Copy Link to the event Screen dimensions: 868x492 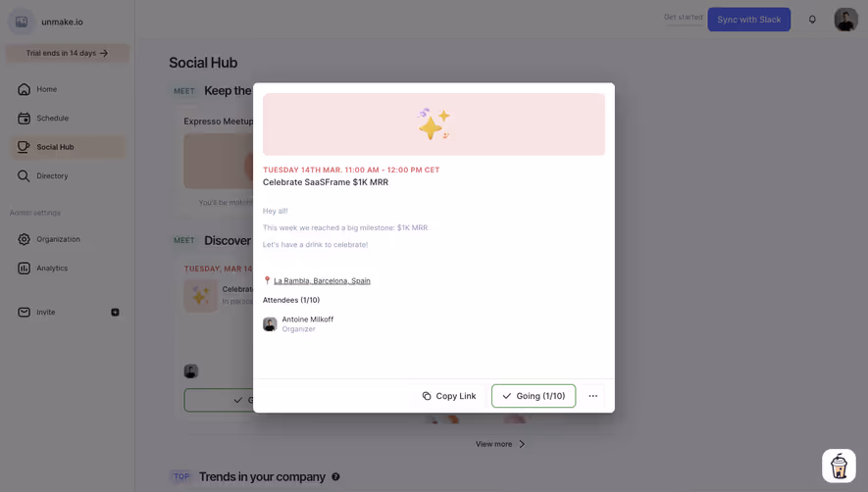pyautogui.click(x=449, y=396)
